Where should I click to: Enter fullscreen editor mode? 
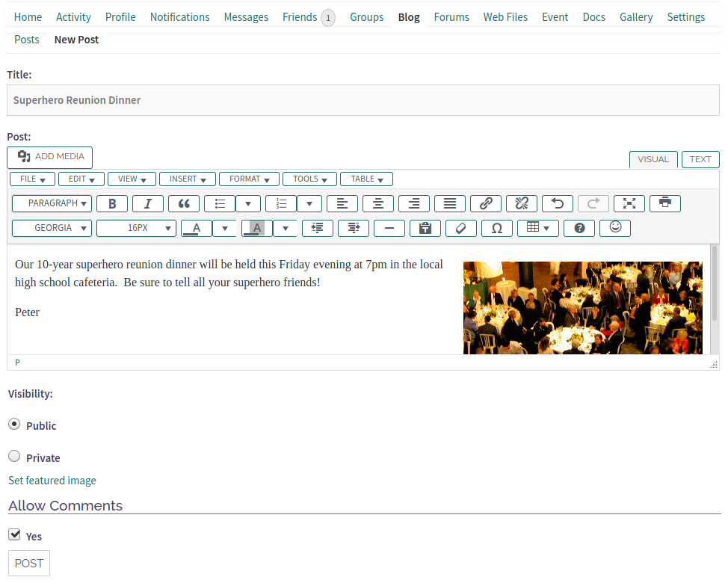(x=629, y=203)
